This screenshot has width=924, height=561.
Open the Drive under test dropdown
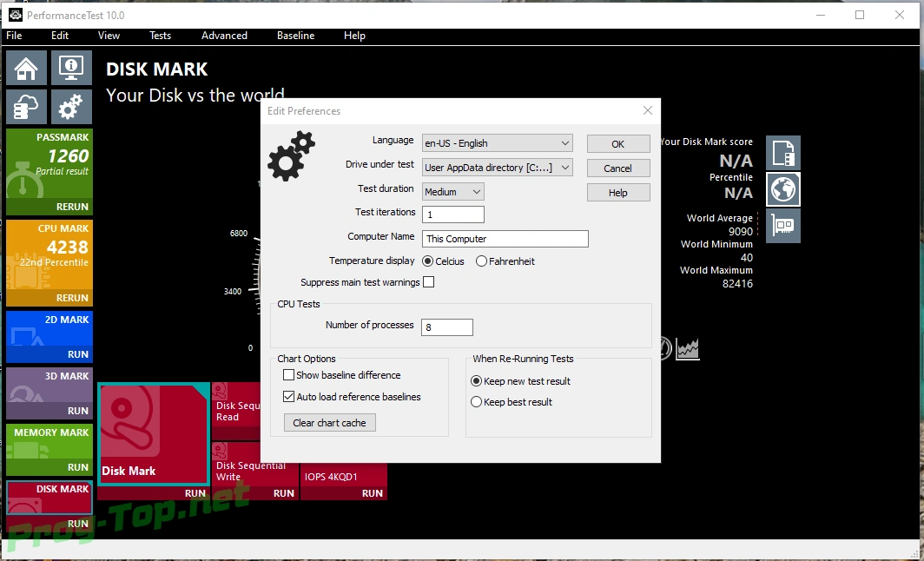point(498,168)
